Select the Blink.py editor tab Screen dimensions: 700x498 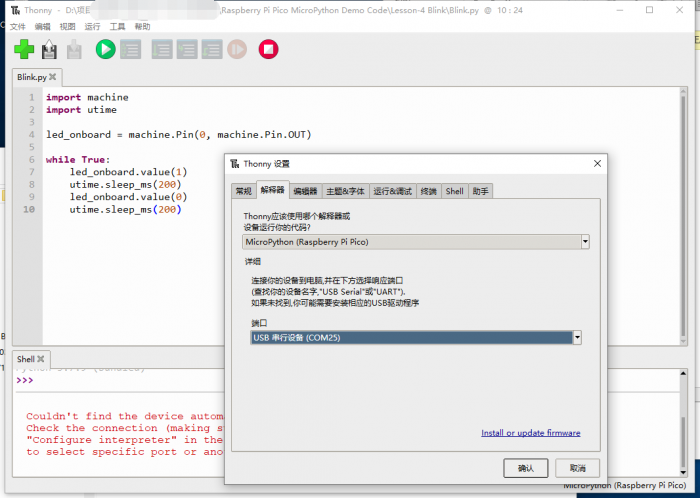[32, 77]
